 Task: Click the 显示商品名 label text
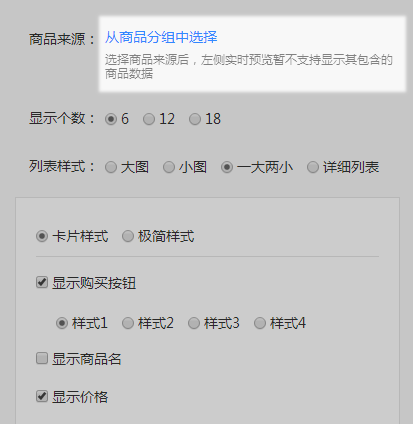tap(87, 359)
